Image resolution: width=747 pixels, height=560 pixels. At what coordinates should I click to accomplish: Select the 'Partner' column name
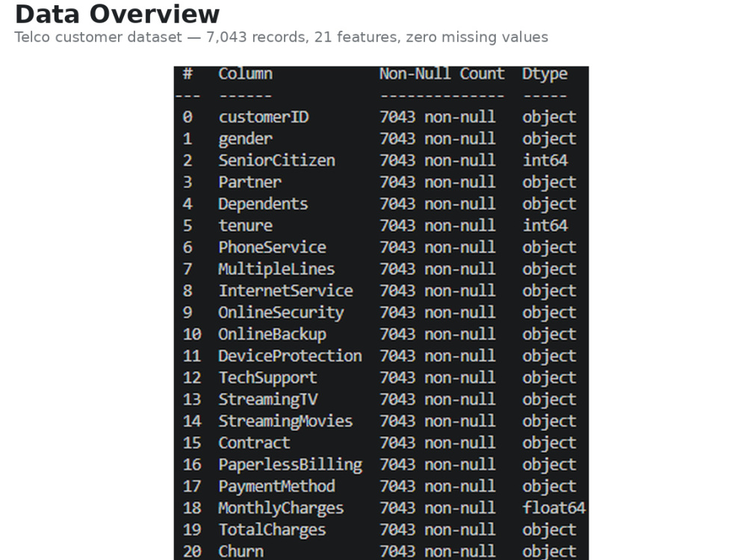(x=249, y=182)
